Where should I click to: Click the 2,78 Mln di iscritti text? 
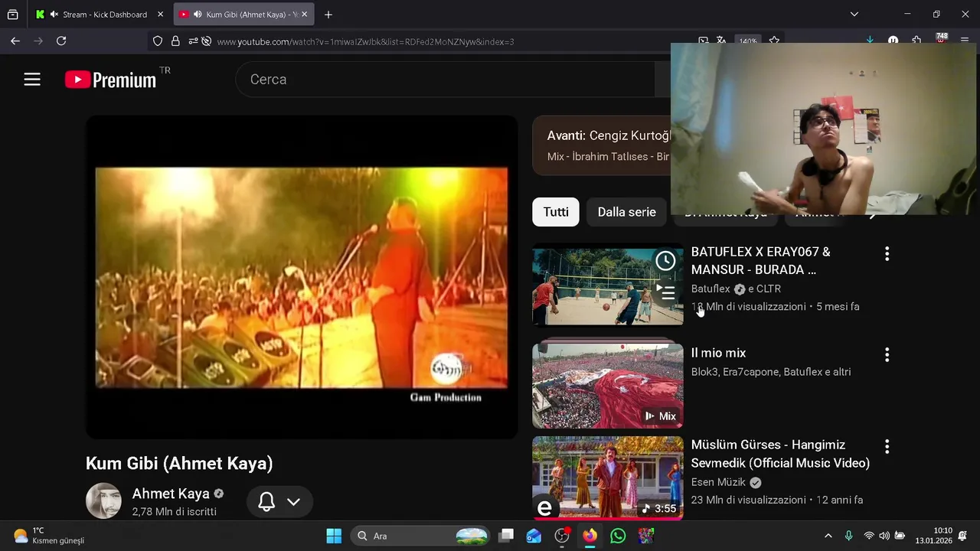pyautogui.click(x=174, y=511)
